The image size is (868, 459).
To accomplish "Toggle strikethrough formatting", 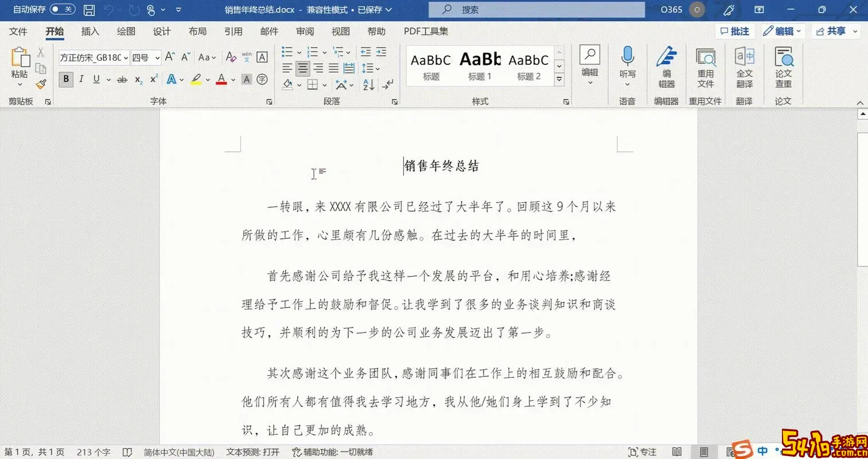I will pos(122,80).
